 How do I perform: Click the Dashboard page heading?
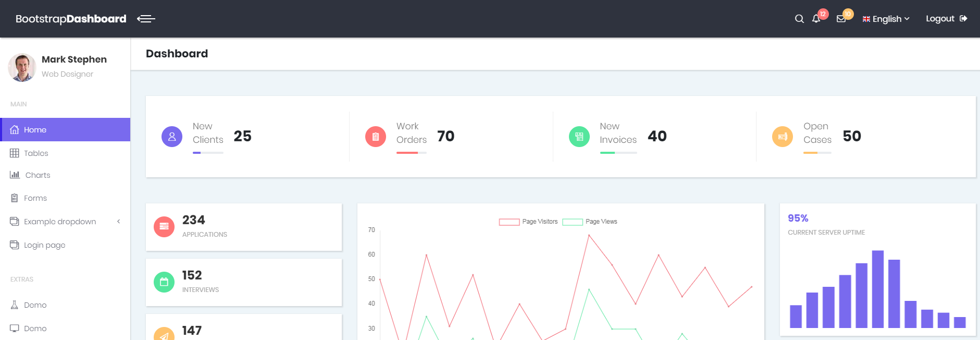pyautogui.click(x=177, y=54)
